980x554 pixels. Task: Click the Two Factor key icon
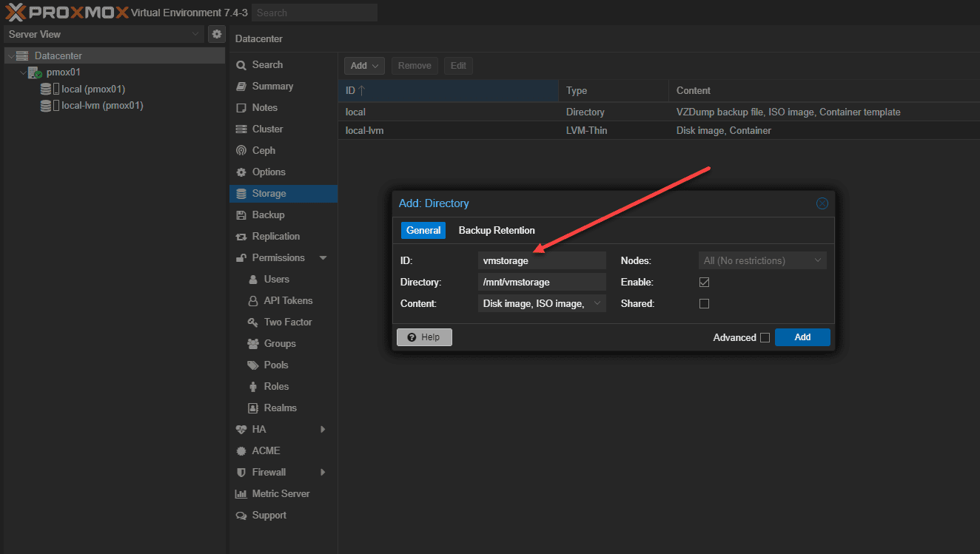pyautogui.click(x=252, y=322)
